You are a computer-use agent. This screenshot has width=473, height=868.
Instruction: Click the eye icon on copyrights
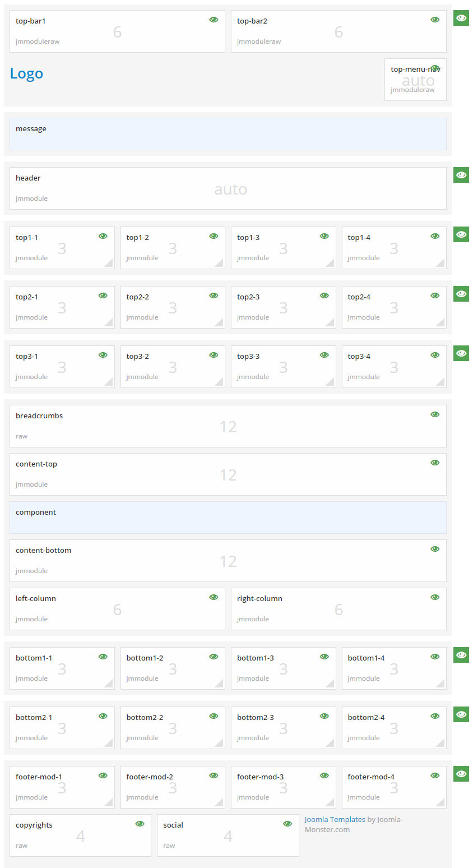pyautogui.click(x=140, y=824)
